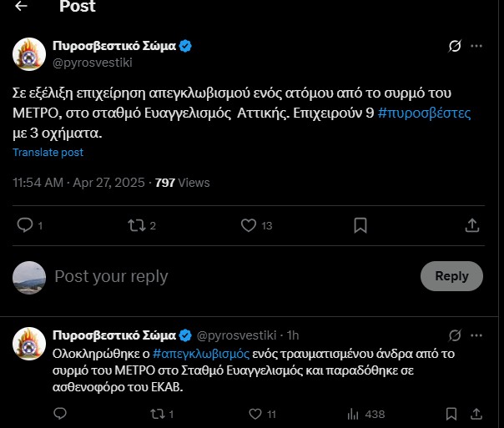Bookmark the second post

click(x=451, y=414)
